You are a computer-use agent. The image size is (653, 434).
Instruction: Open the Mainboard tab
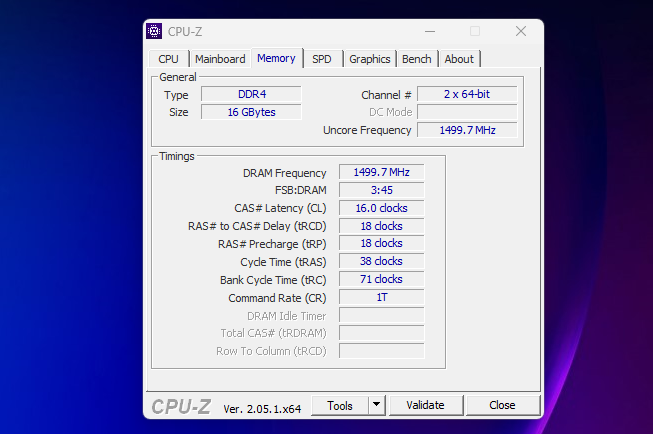[220, 59]
